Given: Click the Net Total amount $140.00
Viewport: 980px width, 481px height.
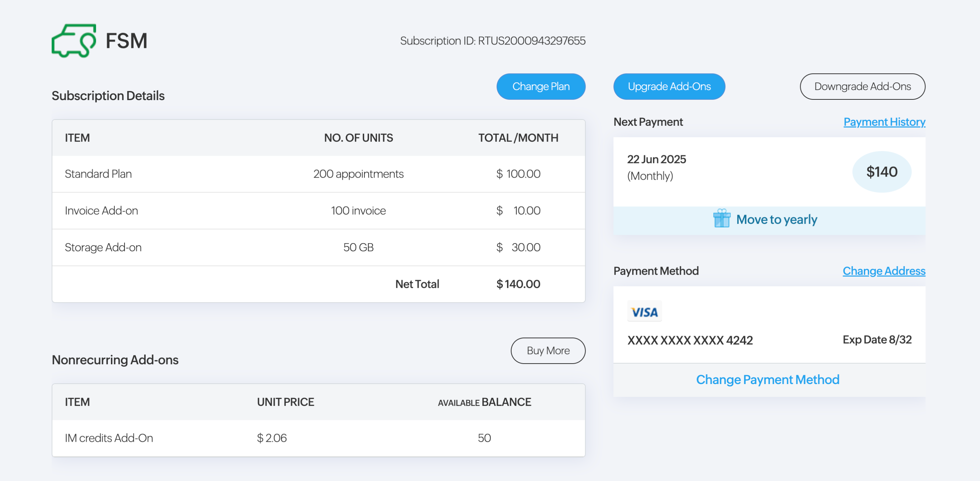Looking at the screenshot, I should [518, 284].
